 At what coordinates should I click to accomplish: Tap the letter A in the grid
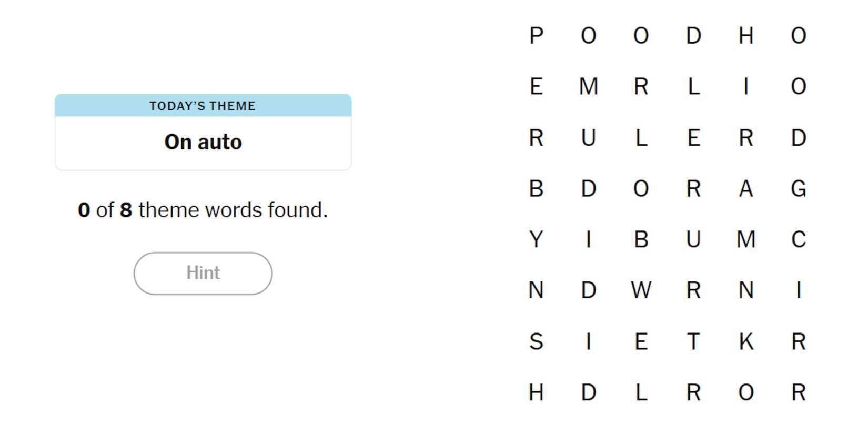pyautogui.click(x=745, y=188)
